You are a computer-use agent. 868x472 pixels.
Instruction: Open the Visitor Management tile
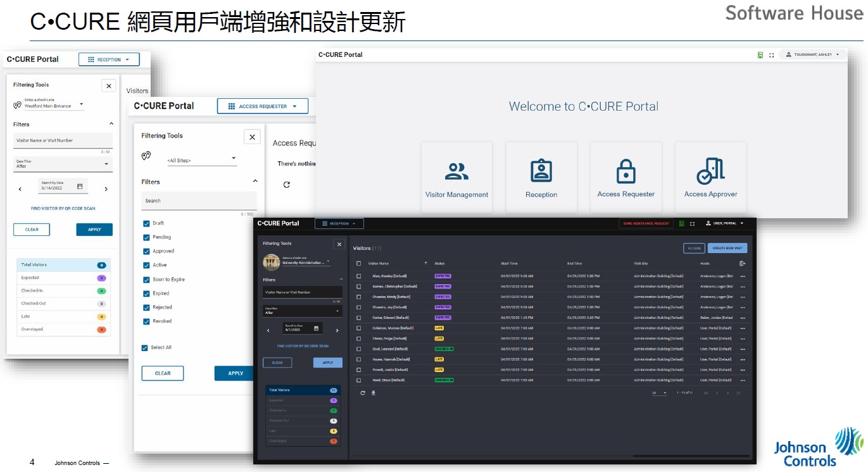coord(456,178)
